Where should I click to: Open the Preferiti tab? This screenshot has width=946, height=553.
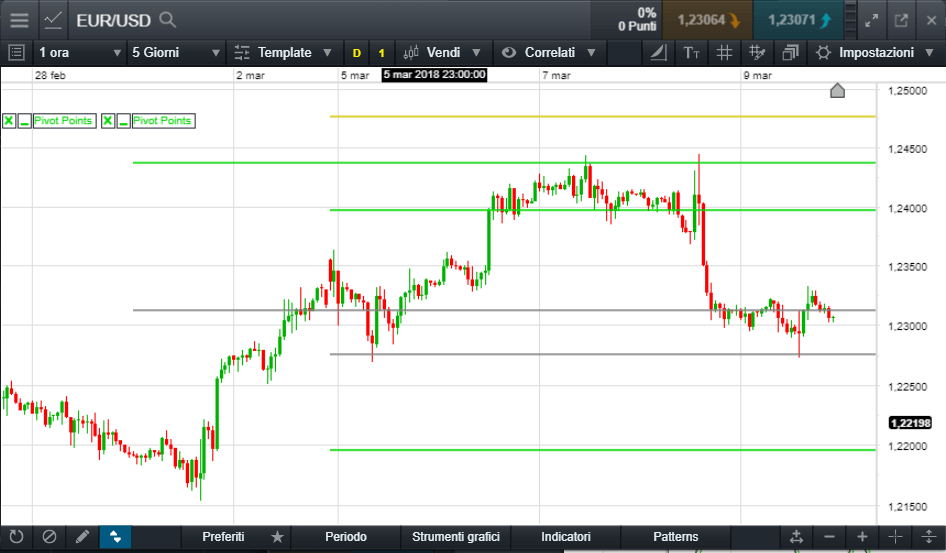click(x=223, y=537)
